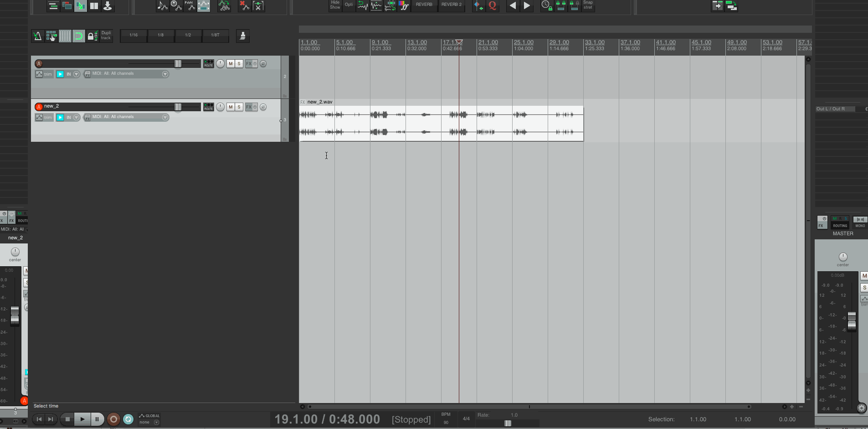The width and height of the screenshot is (868, 429).
Task: Go to project start in transport
Action: pyautogui.click(x=39, y=419)
